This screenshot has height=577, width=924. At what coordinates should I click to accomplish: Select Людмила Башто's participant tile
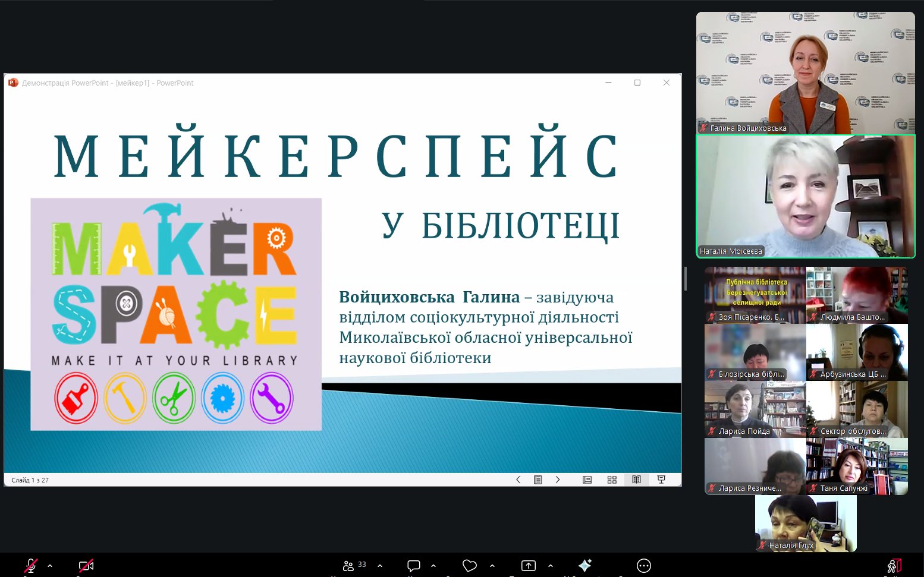click(x=857, y=295)
